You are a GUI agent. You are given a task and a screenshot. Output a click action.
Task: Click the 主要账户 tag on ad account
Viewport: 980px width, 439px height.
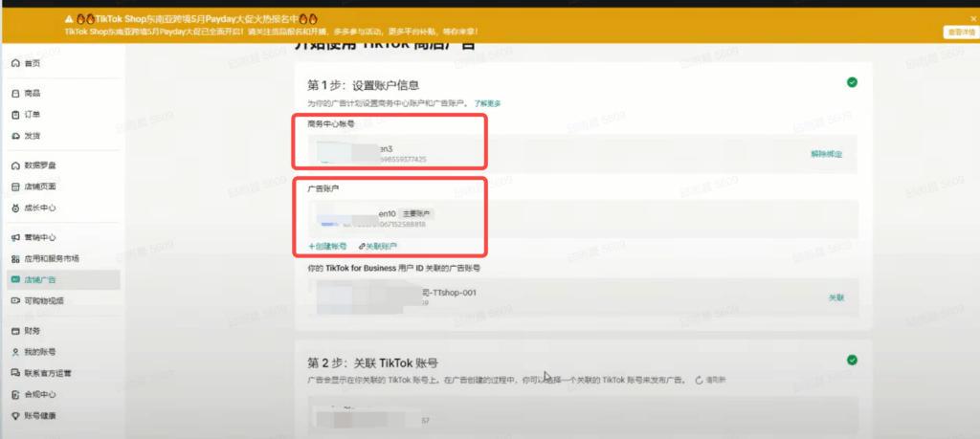[x=416, y=213]
